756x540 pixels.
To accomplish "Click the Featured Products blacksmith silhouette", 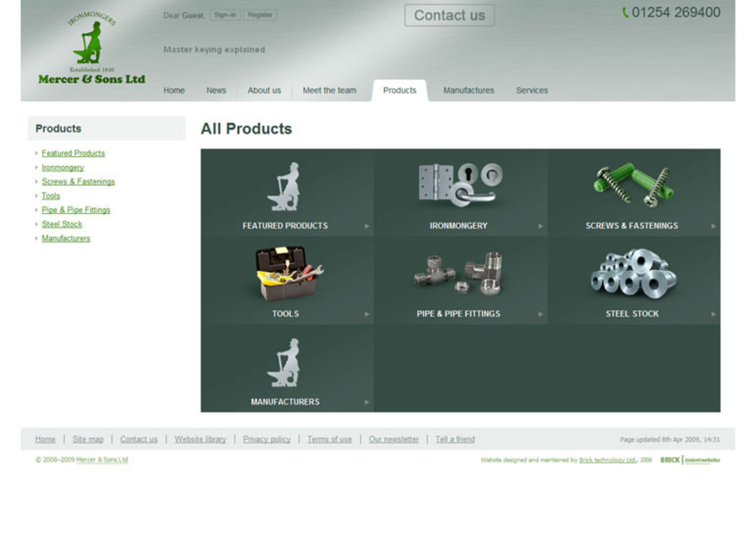I will click(285, 187).
